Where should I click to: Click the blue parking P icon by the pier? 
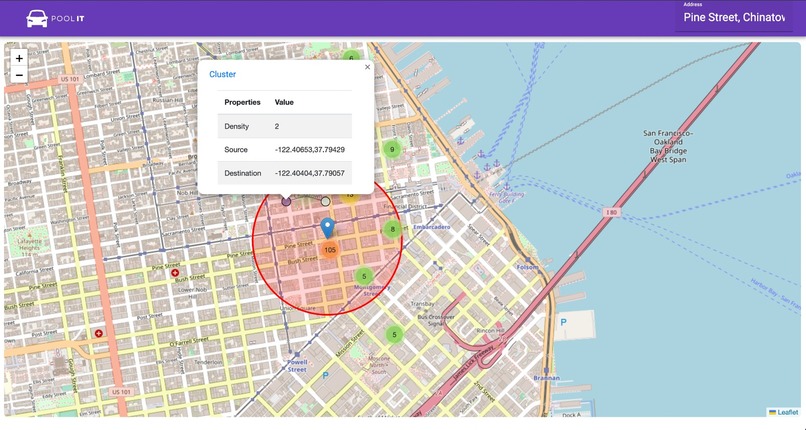coord(563,322)
